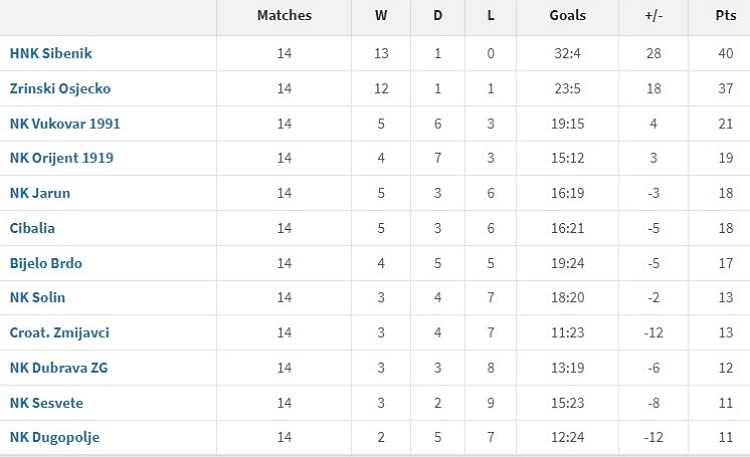Open the Zrinski Osjecko team link
This screenshot has width=750, height=457.
(60, 89)
